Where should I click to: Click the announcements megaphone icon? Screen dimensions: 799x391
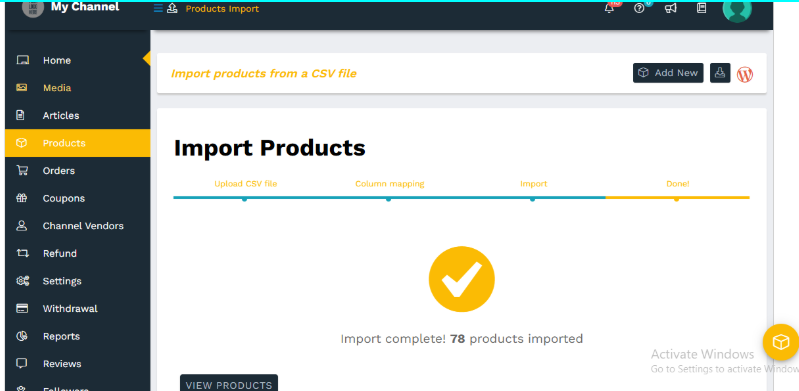(671, 9)
